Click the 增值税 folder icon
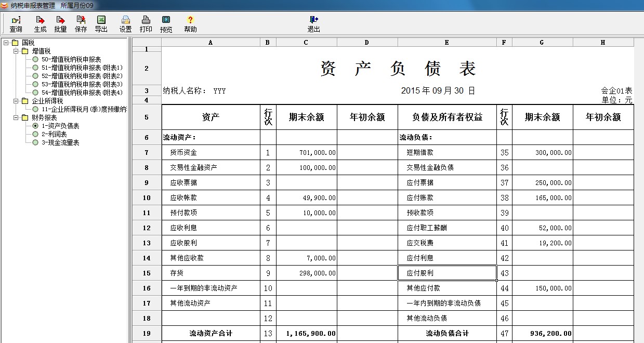Viewport: 644px width, 343px height. point(25,51)
